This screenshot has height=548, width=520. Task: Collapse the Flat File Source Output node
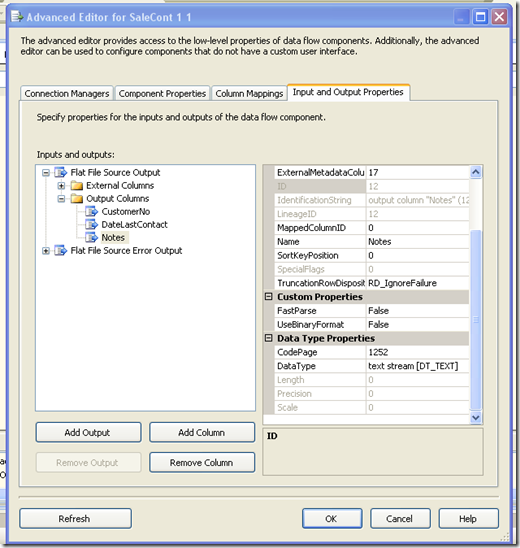tap(46, 173)
